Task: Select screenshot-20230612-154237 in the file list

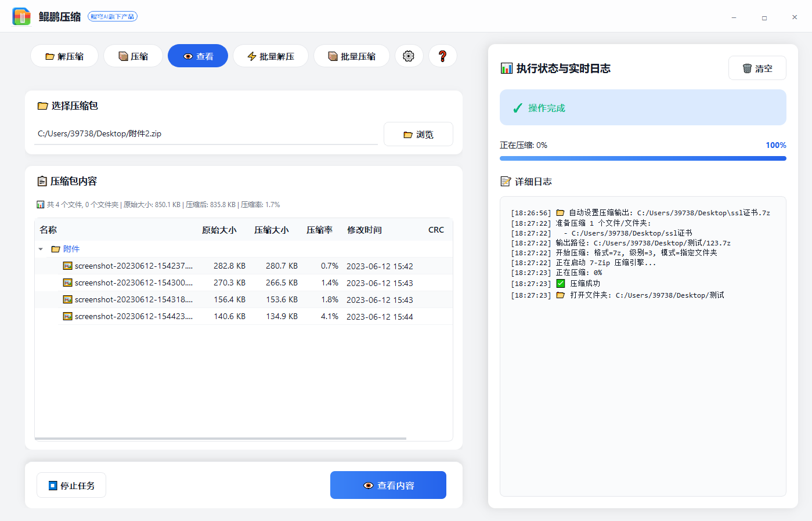Action: tap(133, 266)
